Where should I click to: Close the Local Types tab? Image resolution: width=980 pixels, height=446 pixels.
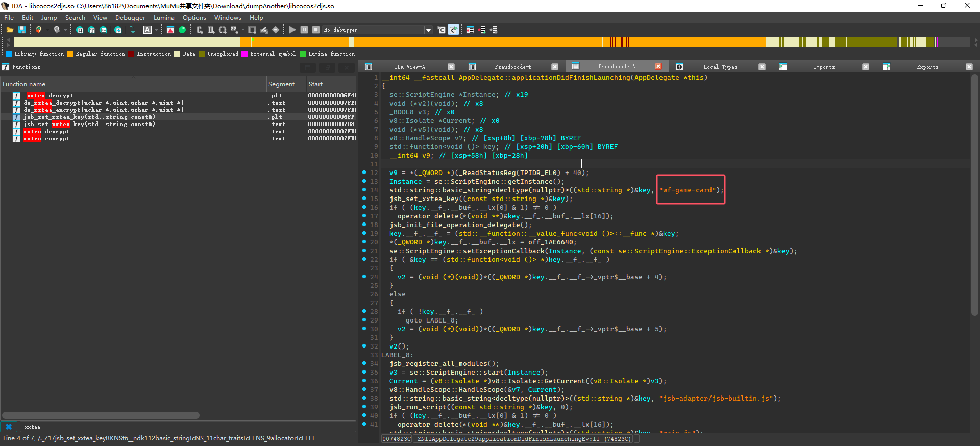click(762, 67)
